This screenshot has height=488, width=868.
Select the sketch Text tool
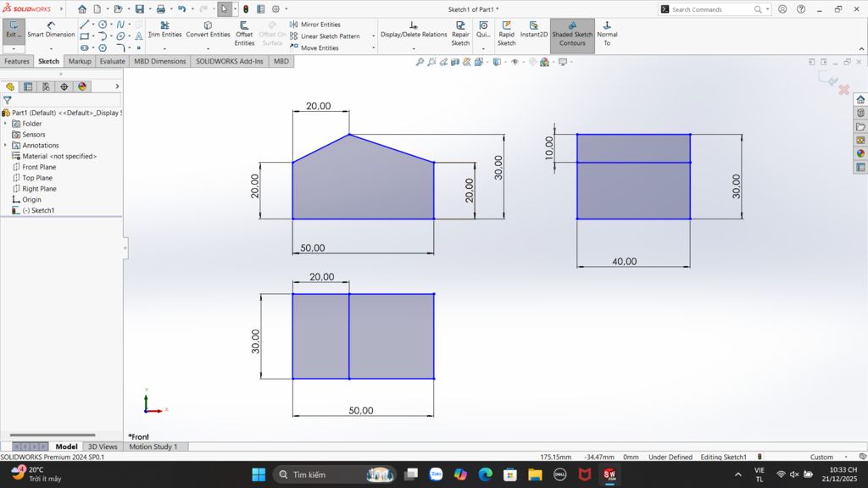[x=139, y=36]
